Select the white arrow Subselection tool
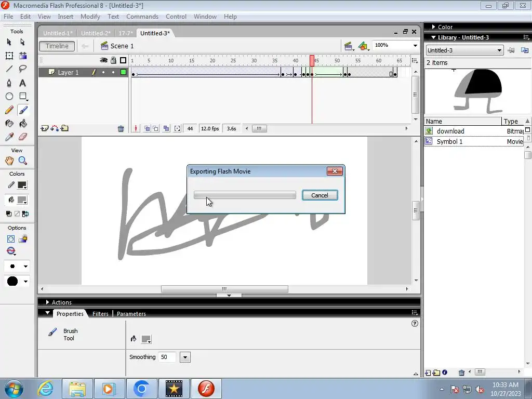 pyautogui.click(x=23, y=42)
